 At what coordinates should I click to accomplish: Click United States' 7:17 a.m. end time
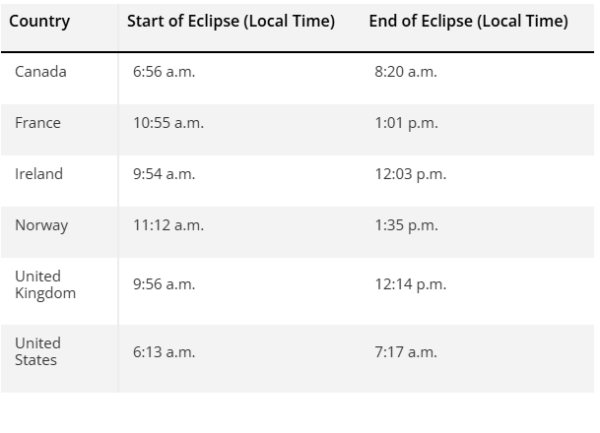pos(406,352)
